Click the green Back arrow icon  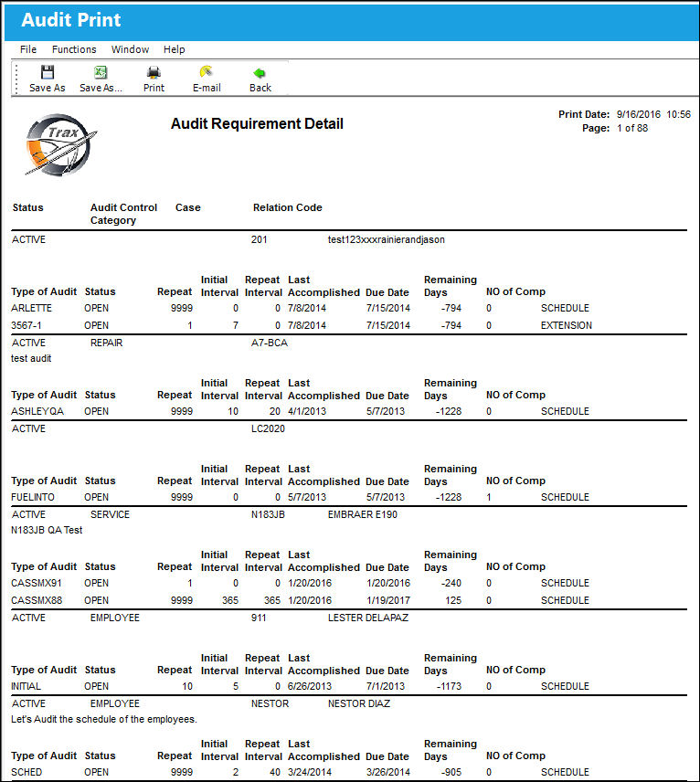click(x=260, y=73)
